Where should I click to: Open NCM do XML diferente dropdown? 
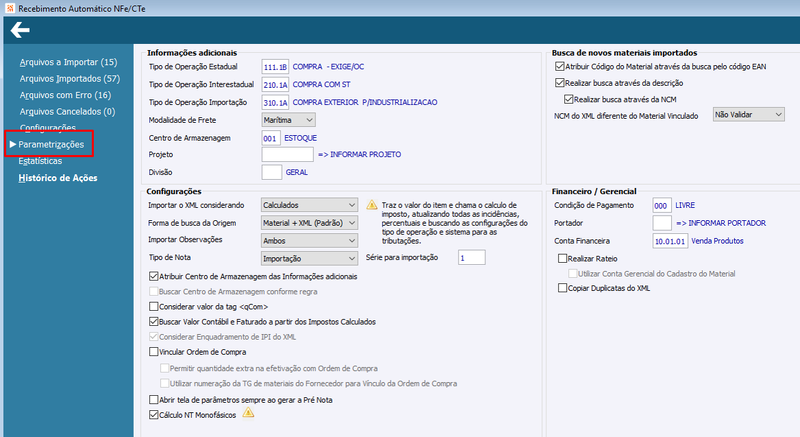pos(748,115)
